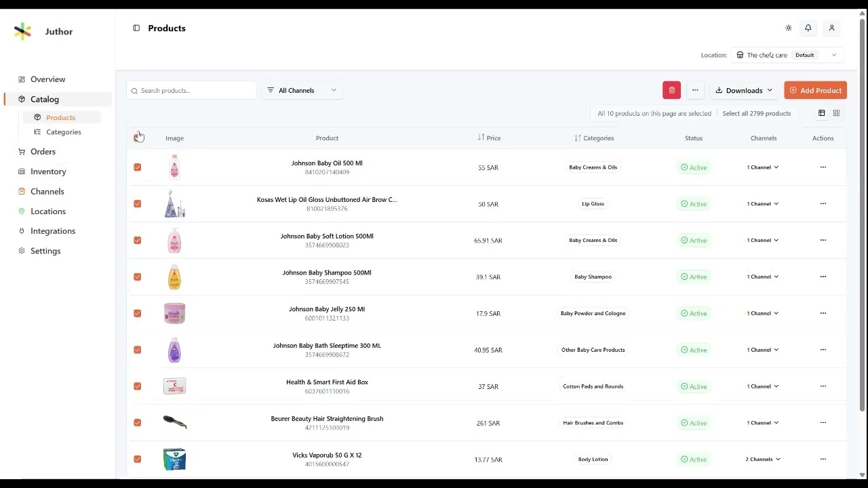Open actions menu for First Aid Box

click(x=823, y=386)
